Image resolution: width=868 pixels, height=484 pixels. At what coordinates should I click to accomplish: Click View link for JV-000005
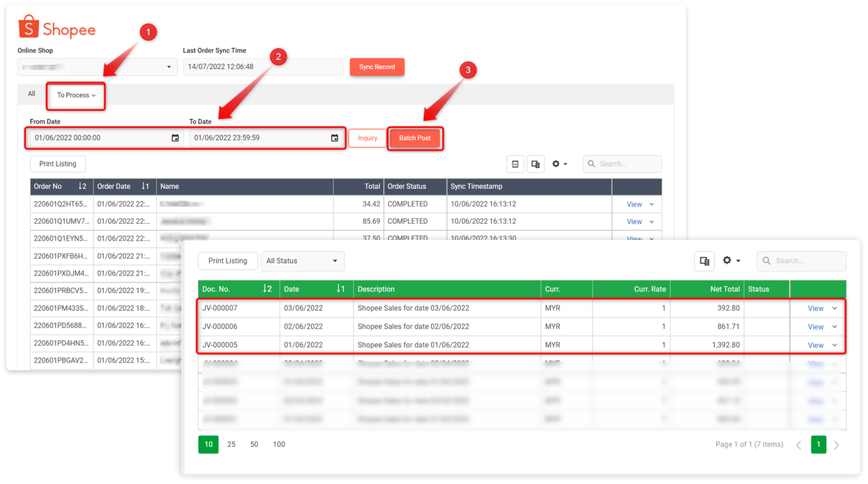(x=815, y=345)
